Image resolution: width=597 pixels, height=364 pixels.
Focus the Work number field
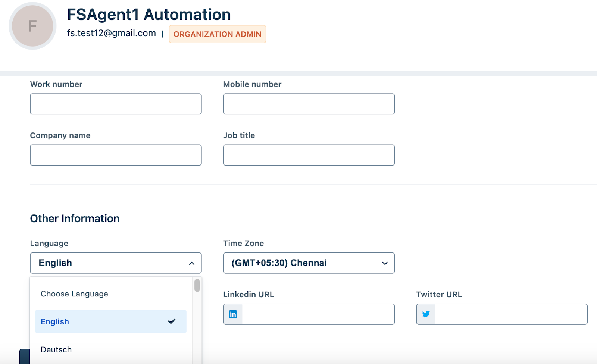pyautogui.click(x=116, y=104)
